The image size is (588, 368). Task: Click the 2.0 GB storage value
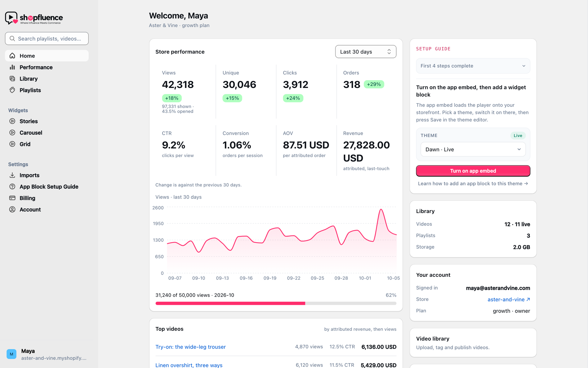521,247
